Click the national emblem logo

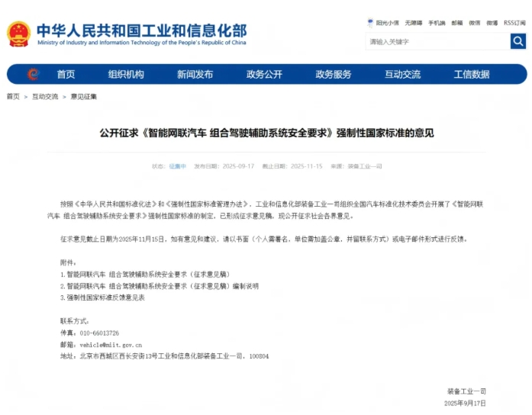coord(18,34)
